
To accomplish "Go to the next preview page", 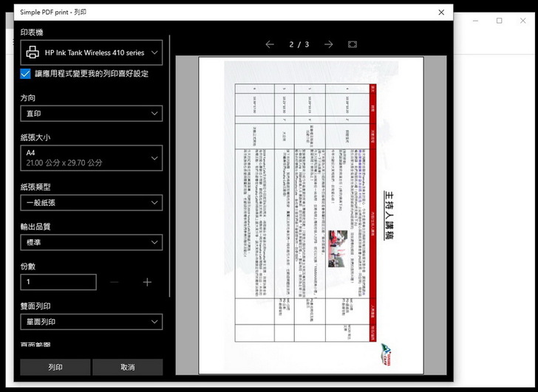I will pos(328,44).
